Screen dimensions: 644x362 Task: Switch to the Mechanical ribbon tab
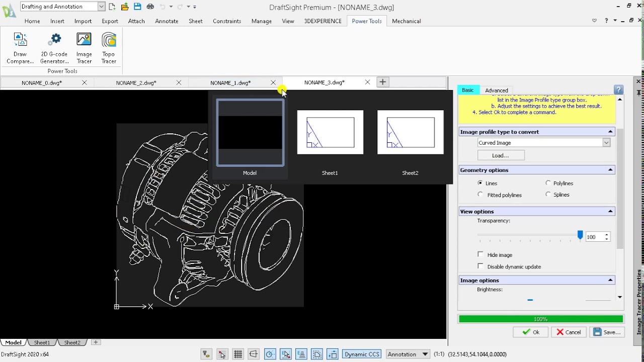(406, 21)
